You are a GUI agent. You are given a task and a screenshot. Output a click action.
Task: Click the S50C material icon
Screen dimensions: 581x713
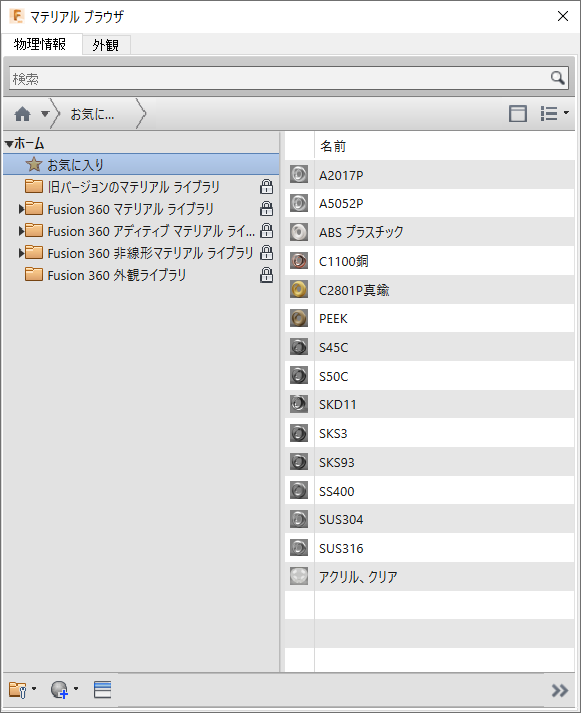(x=299, y=376)
